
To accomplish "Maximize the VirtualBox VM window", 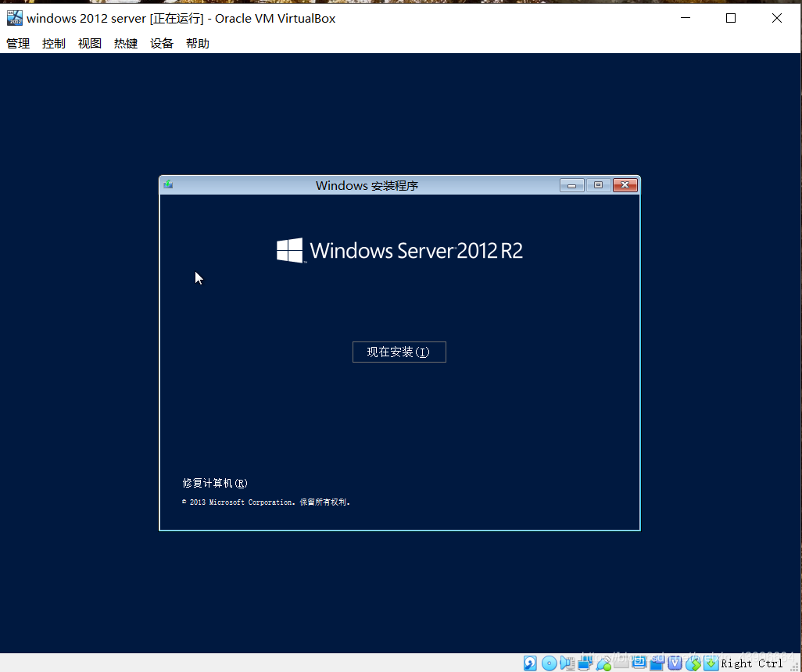I will [x=731, y=18].
